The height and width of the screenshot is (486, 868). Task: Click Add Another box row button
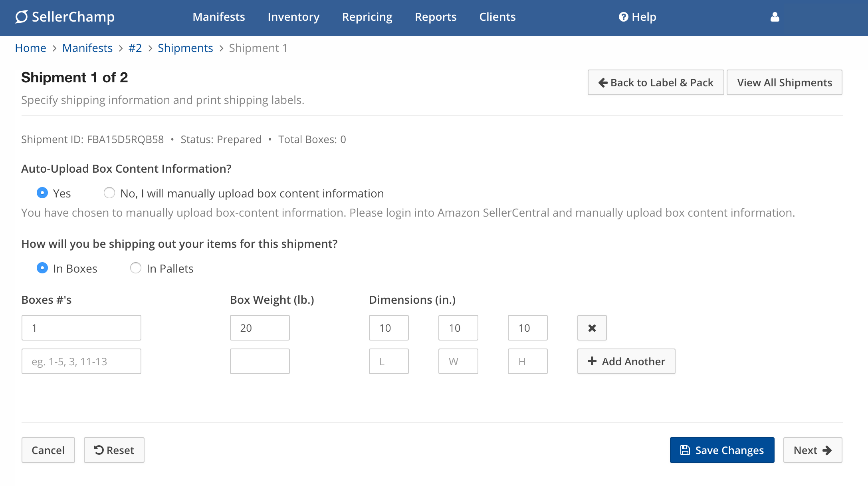(x=626, y=361)
